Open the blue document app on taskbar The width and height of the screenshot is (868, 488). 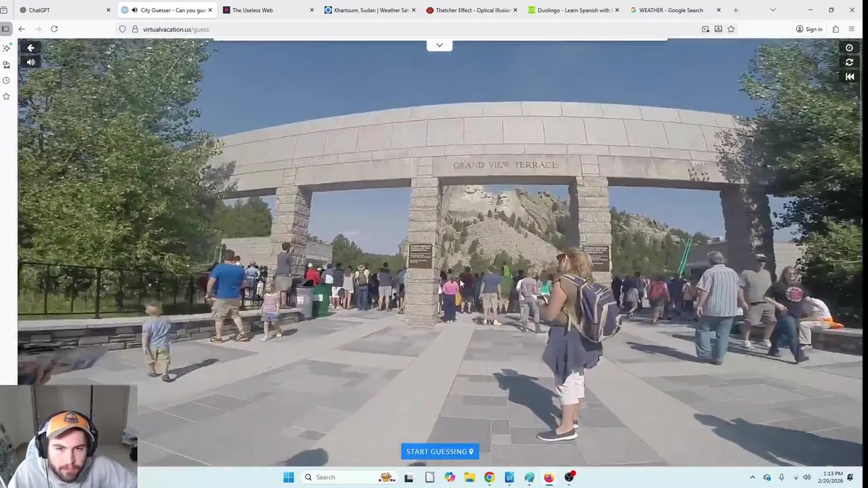tap(509, 477)
